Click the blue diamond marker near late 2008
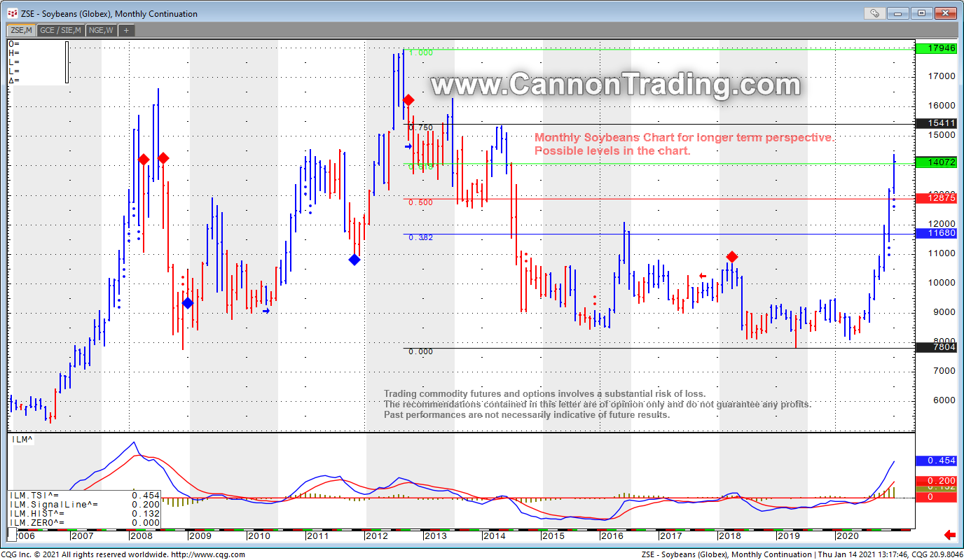 188,303
